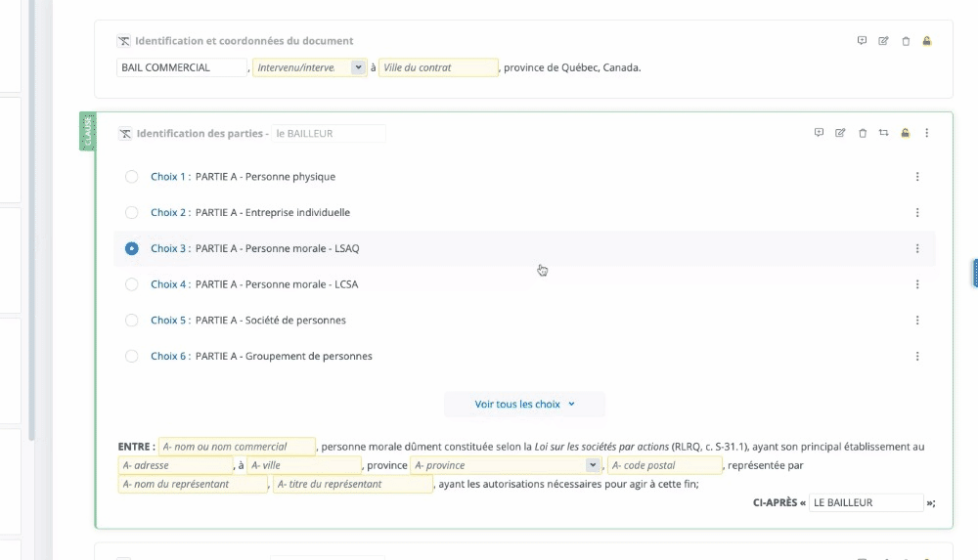This screenshot has height=560, width=978.
Task: Expand Voir tous les choix
Action: pos(524,404)
